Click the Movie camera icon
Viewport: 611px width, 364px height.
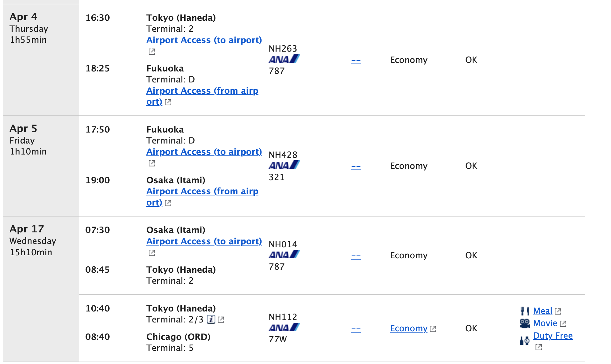click(525, 323)
